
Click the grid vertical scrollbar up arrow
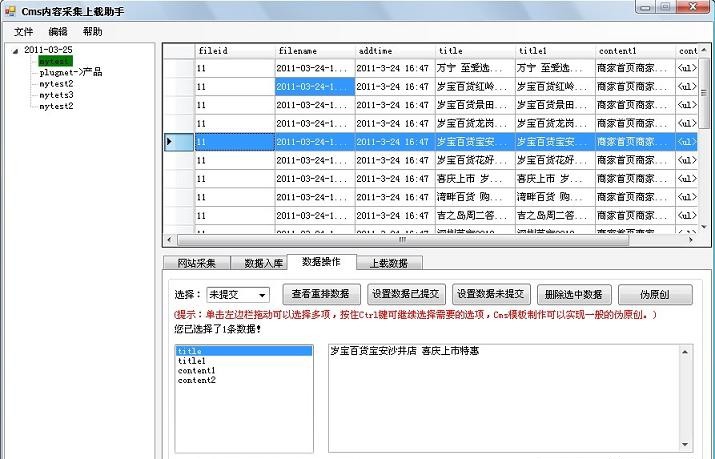704,49
